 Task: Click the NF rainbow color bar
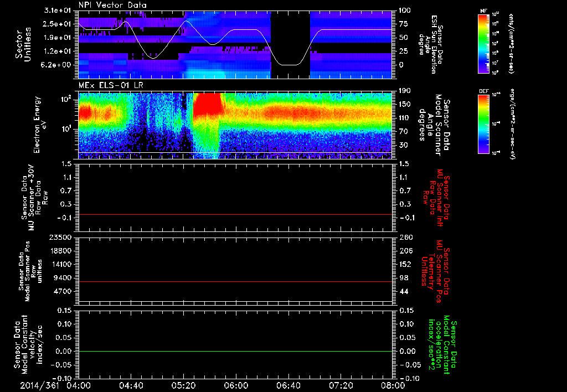click(483, 44)
